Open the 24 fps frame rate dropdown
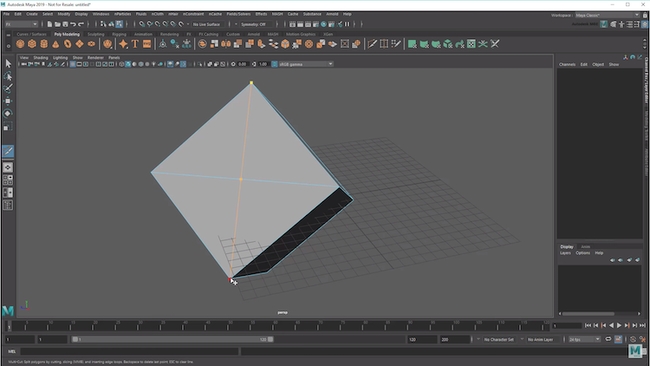 pyautogui.click(x=585, y=339)
